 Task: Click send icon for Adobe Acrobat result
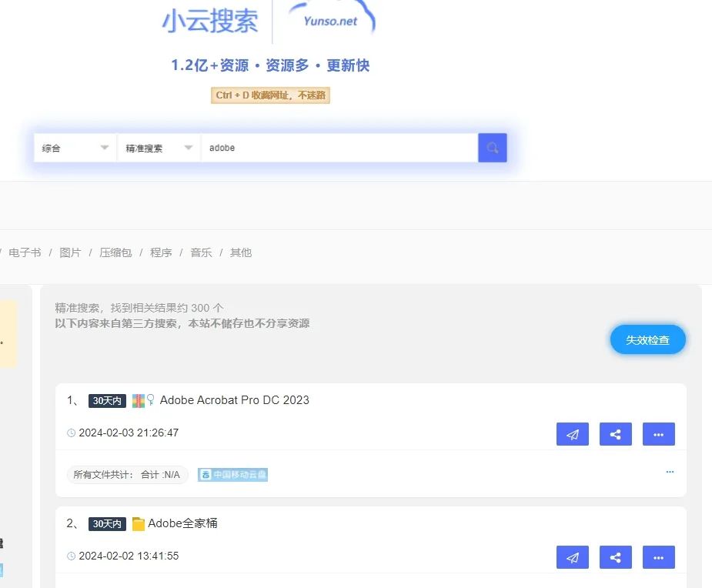(573, 434)
